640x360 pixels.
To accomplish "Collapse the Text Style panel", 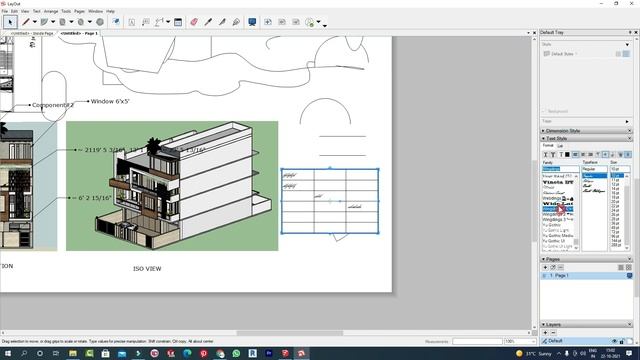I will (543, 138).
